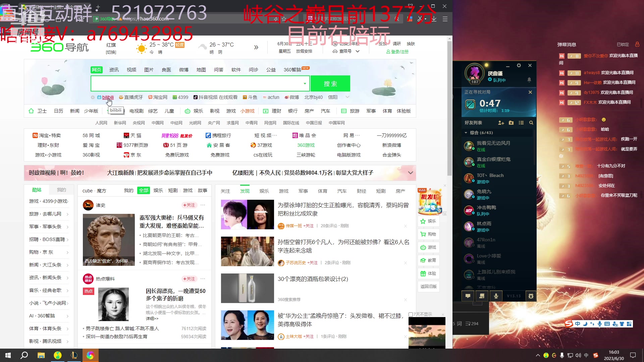Select friend TOT丶Bleach

click(x=498, y=178)
